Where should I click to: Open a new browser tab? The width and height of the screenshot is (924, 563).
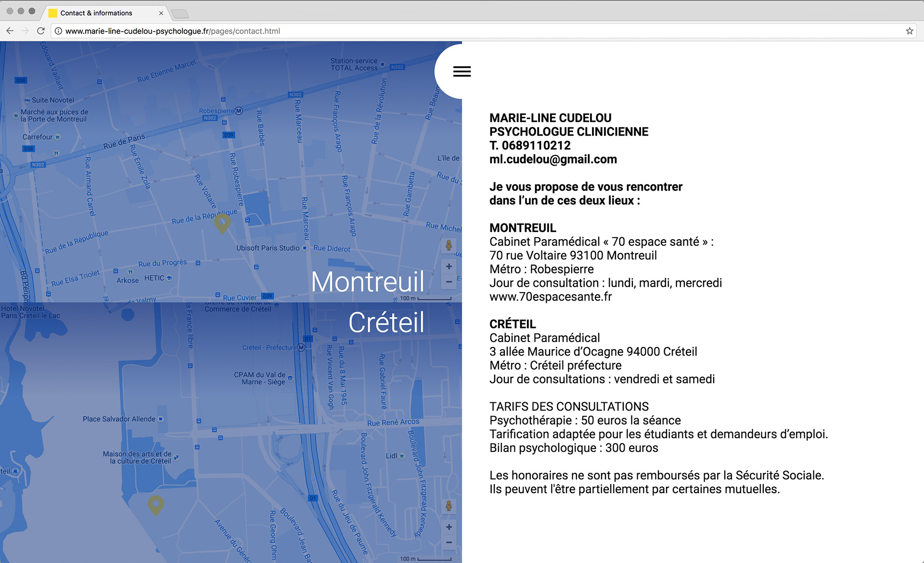point(180,13)
